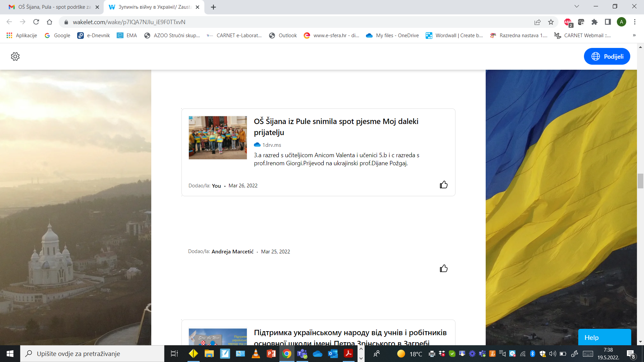
Task: Show hidden taskbar icons arrow
Action: (x=361, y=349)
